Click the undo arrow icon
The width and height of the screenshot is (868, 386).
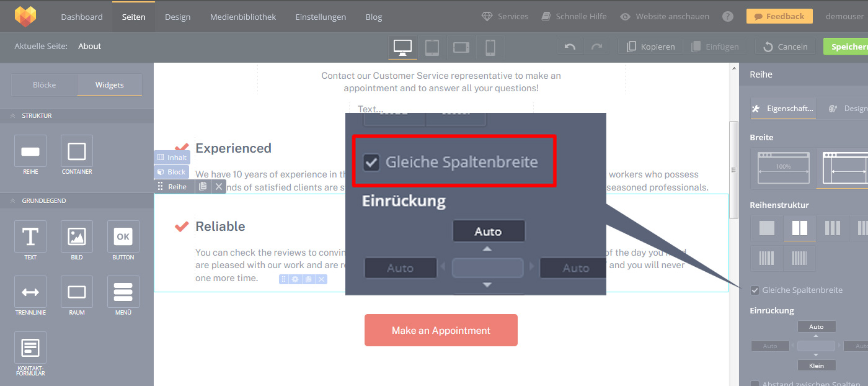tap(570, 47)
